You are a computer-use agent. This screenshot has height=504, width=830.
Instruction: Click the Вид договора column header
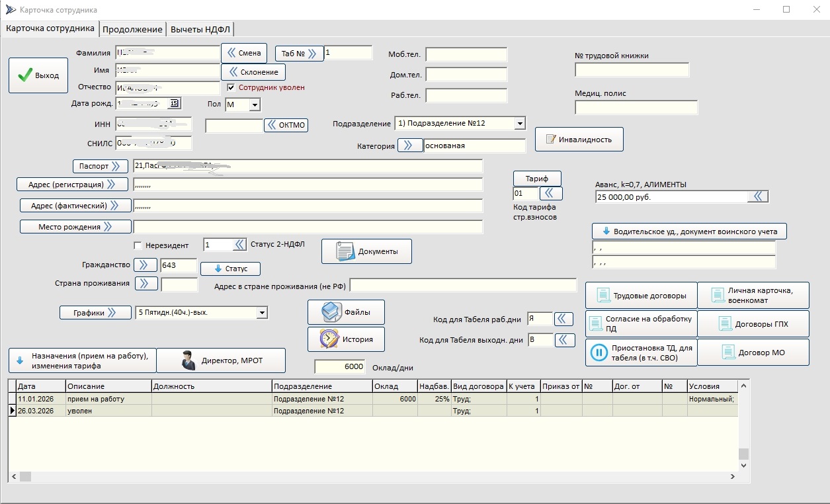point(479,386)
